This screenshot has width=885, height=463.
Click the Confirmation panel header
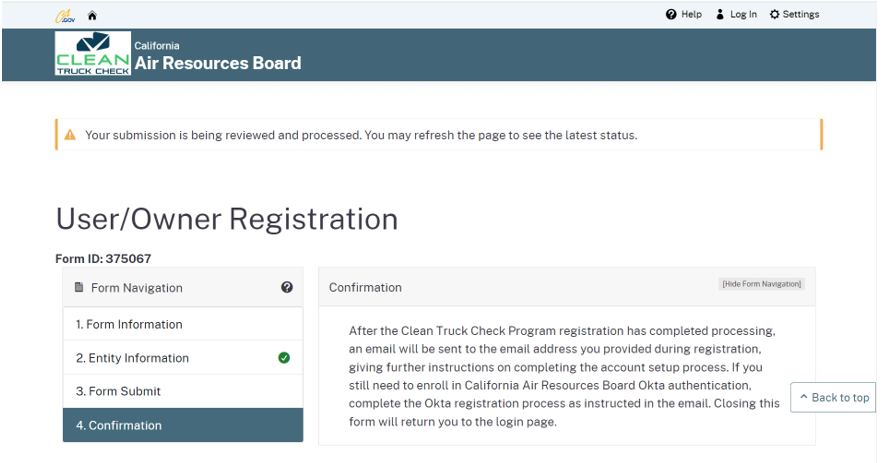(x=366, y=288)
